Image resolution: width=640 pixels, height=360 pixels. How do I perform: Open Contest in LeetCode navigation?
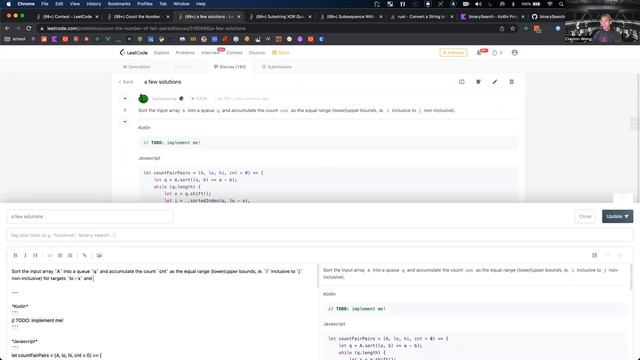[x=234, y=53]
